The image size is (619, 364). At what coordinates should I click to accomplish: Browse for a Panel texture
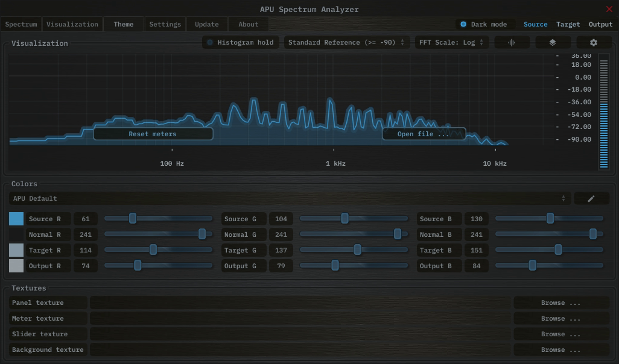[x=560, y=303]
